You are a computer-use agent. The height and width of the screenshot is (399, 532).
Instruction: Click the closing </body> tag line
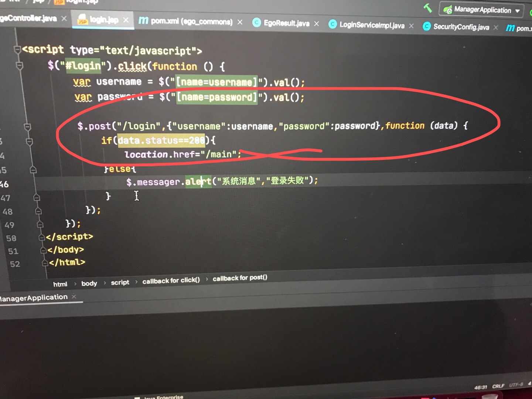[66, 250]
